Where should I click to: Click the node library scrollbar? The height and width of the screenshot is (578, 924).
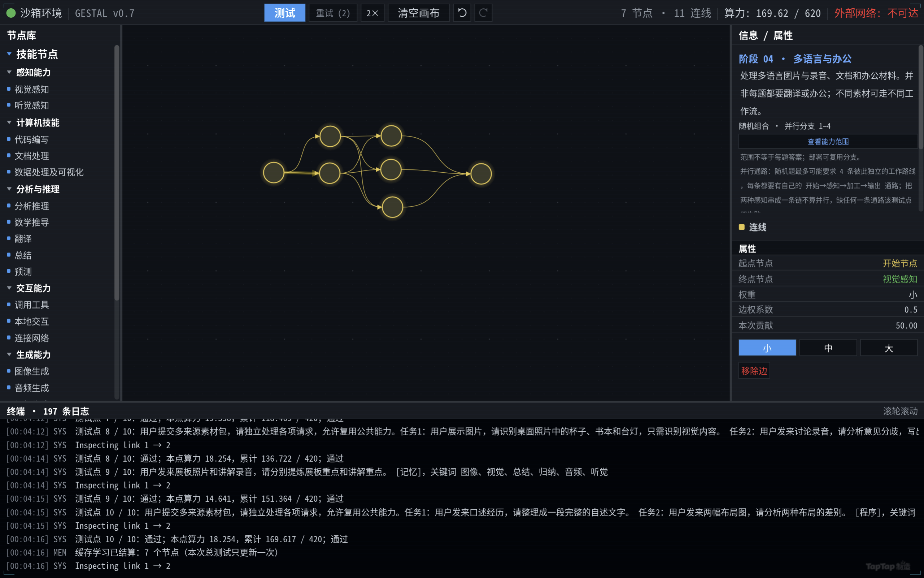click(x=117, y=173)
